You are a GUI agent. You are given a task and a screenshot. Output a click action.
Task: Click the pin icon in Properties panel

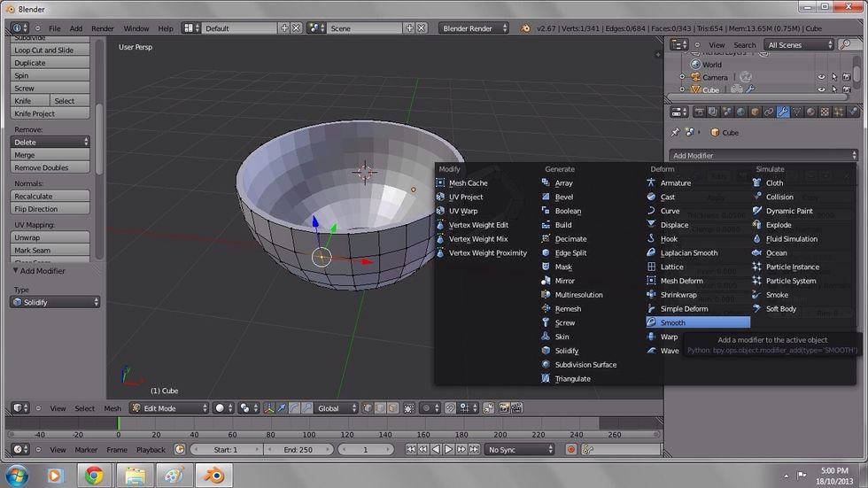[675, 133]
